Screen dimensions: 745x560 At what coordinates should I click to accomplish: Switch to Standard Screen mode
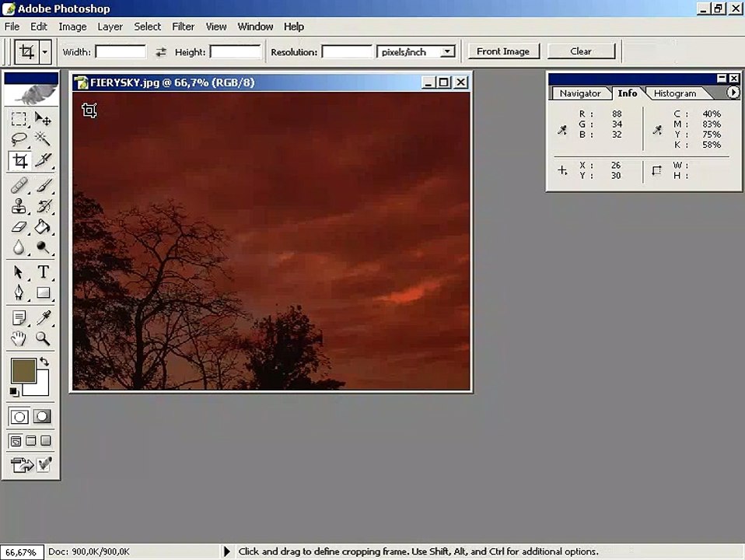pos(16,441)
